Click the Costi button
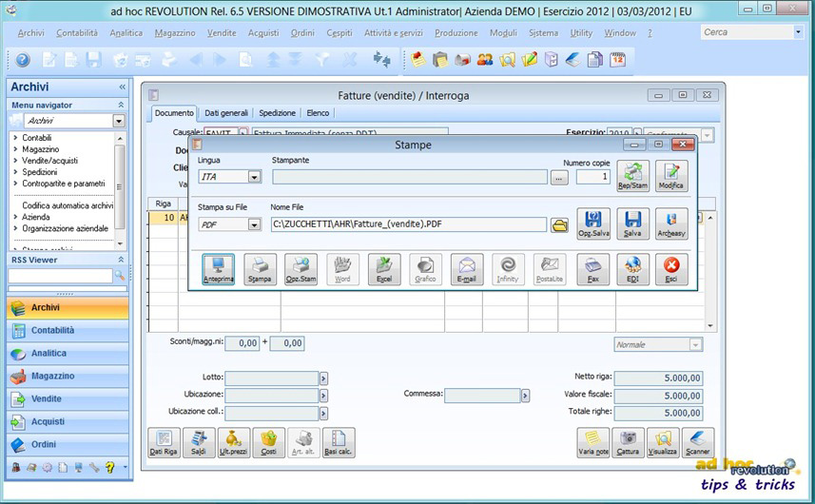Screen dimensions: 815x504 pyautogui.click(x=269, y=443)
